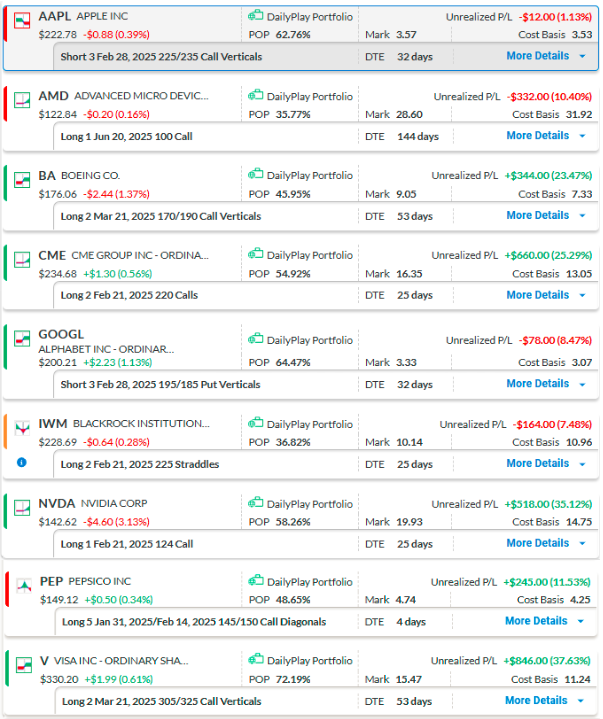Click the 4 days DTE value
Screen dimensions: 603x719
click(x=411, y=622)
